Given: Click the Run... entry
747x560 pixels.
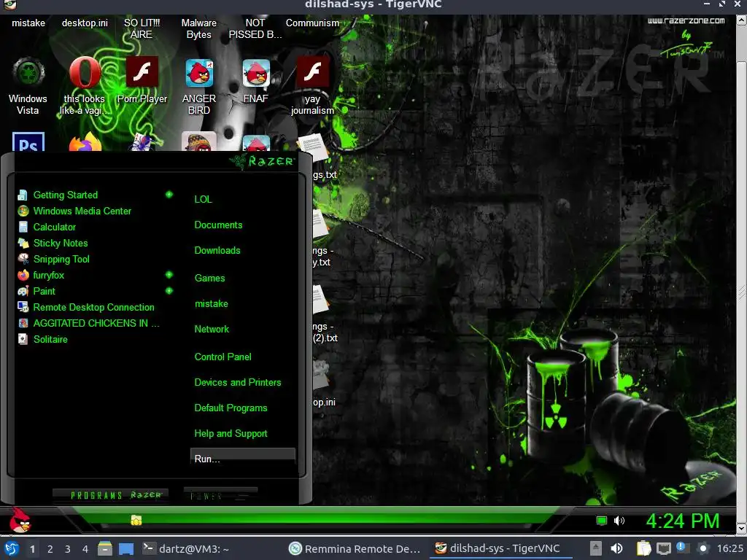Looking at the screenshot, I should (242, 456).
